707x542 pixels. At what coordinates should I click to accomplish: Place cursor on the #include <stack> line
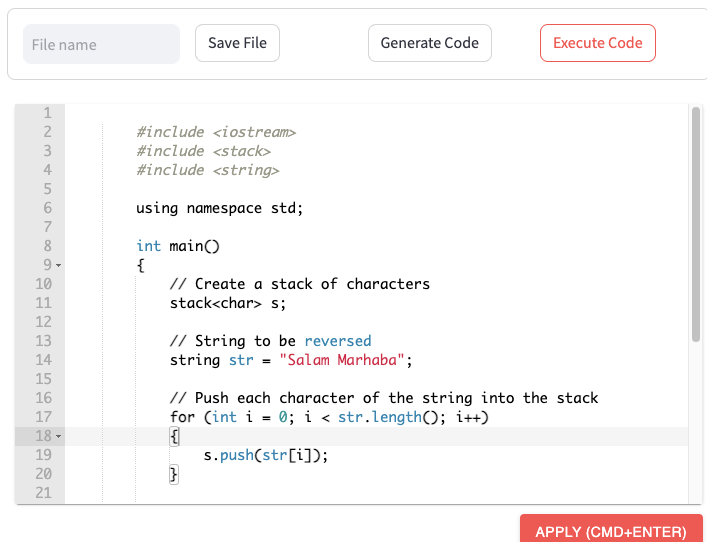pos(203,151)
